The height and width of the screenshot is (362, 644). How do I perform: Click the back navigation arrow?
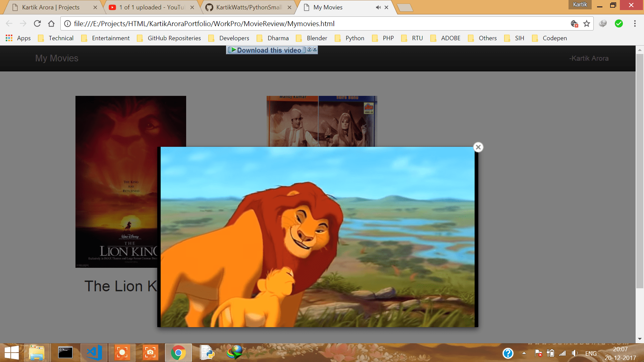(x=9, y=23)
